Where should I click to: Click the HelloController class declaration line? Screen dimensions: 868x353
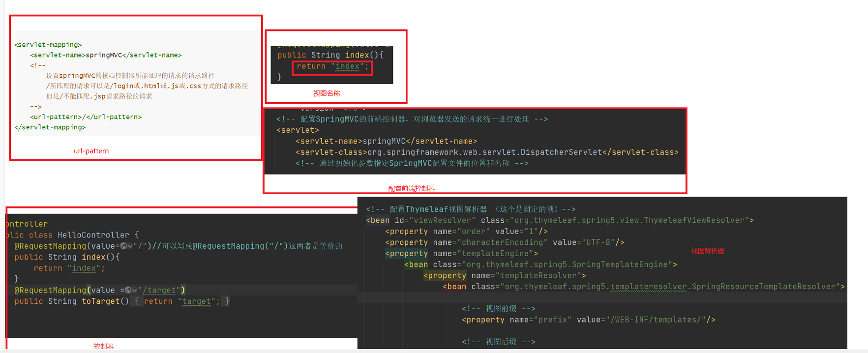(x=72, y=235)
